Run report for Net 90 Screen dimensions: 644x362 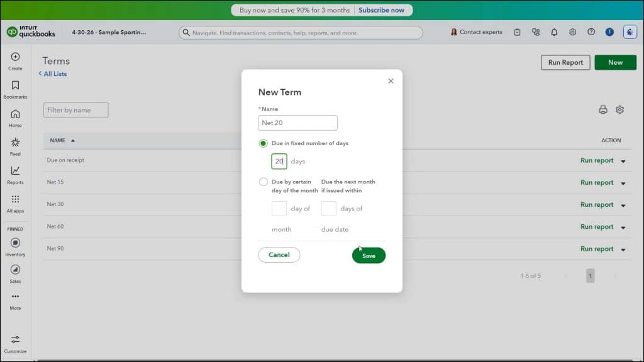(597, 249)
